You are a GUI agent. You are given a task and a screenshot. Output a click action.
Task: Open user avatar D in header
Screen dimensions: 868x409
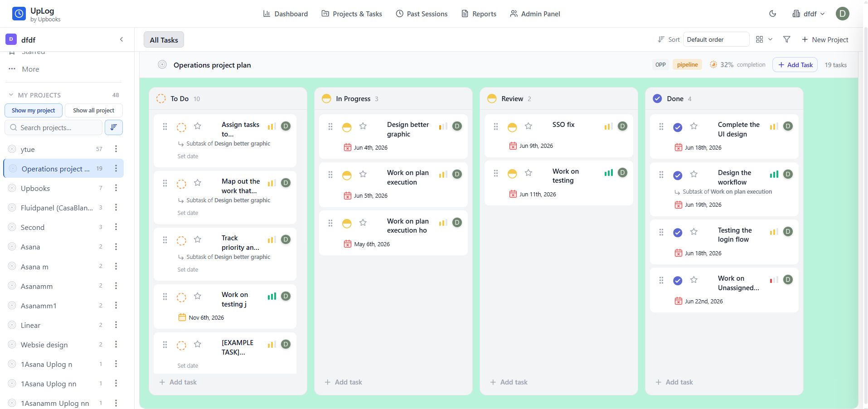(843, 14)
